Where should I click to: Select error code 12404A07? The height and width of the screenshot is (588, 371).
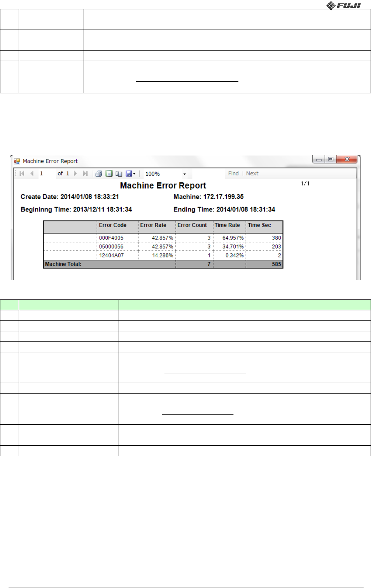click(x=111, y=255)
